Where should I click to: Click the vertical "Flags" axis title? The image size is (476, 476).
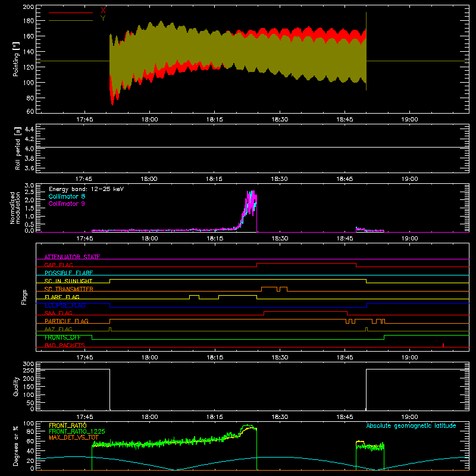click(24, 297)
